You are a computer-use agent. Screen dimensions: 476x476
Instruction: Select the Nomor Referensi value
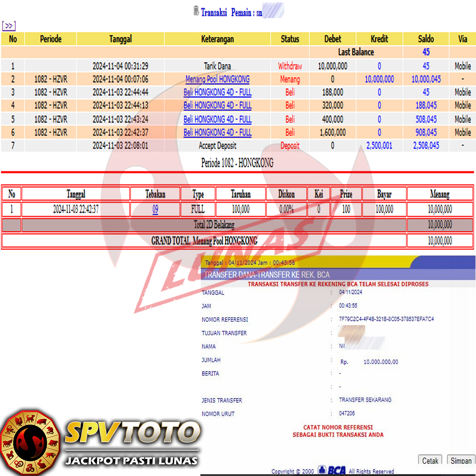point(386,319)
